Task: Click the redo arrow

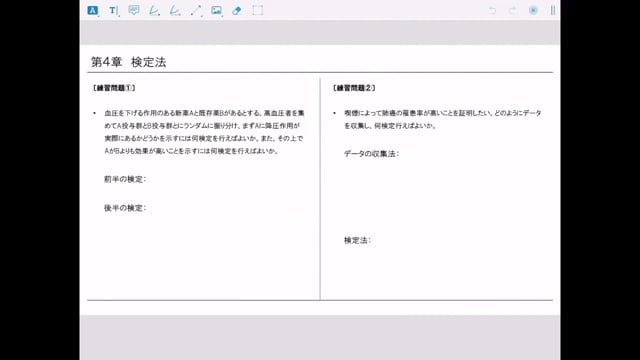Action: (x=513, y=11)
